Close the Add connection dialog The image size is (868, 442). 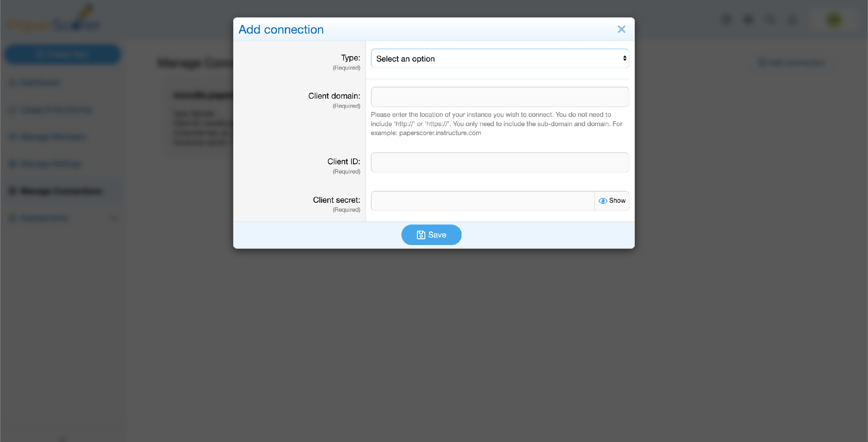(x=621, y=29)
